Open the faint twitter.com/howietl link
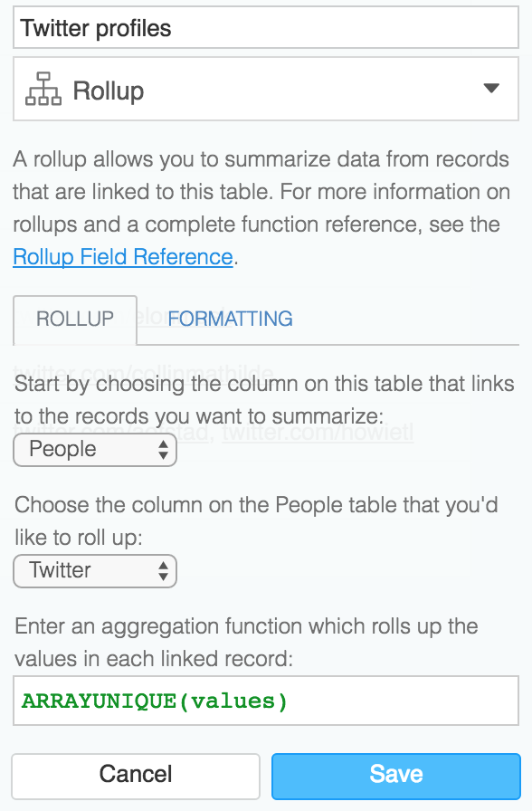This screenshot has height=811, width=532. 318,432
